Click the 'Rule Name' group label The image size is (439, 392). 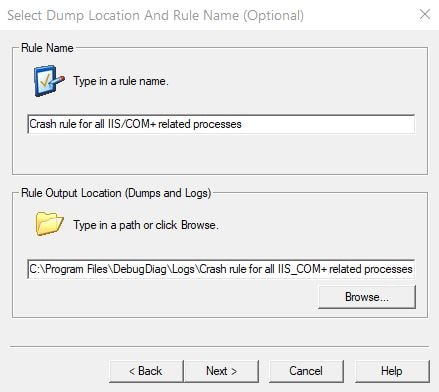47,48
